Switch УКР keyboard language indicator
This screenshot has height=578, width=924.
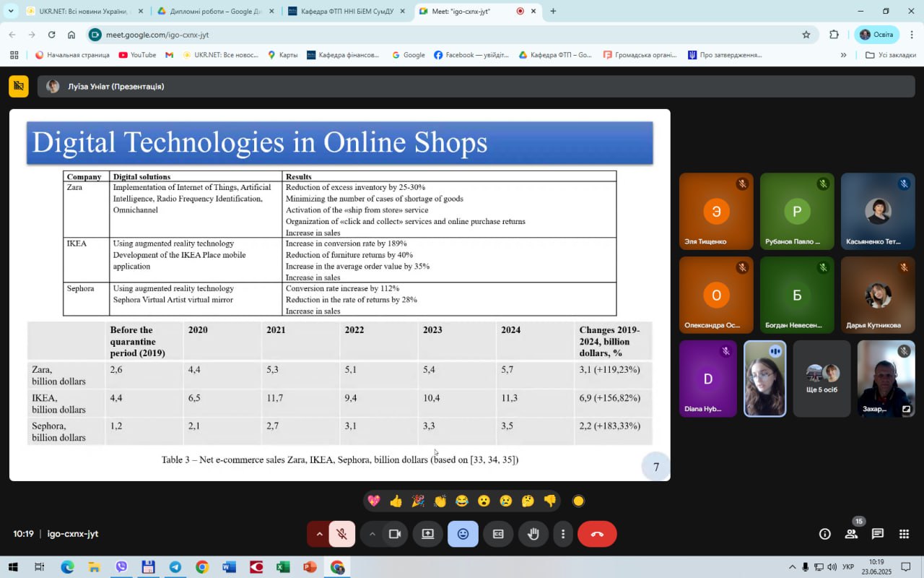[x=849, y=567]
